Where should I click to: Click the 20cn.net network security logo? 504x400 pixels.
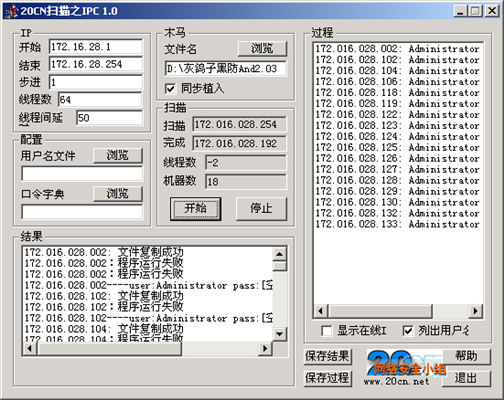point(405,368)
